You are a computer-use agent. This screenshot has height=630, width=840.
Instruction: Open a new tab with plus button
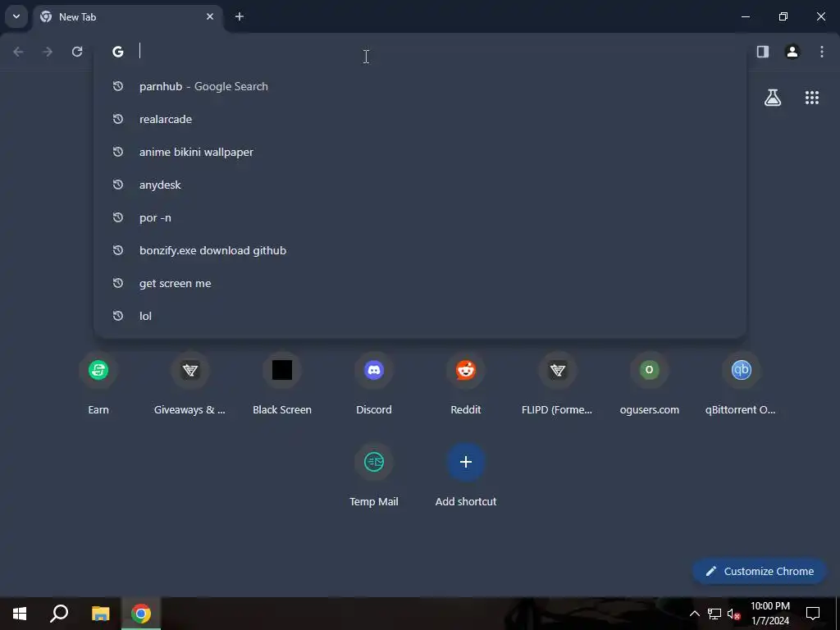(x=240, y=16)
